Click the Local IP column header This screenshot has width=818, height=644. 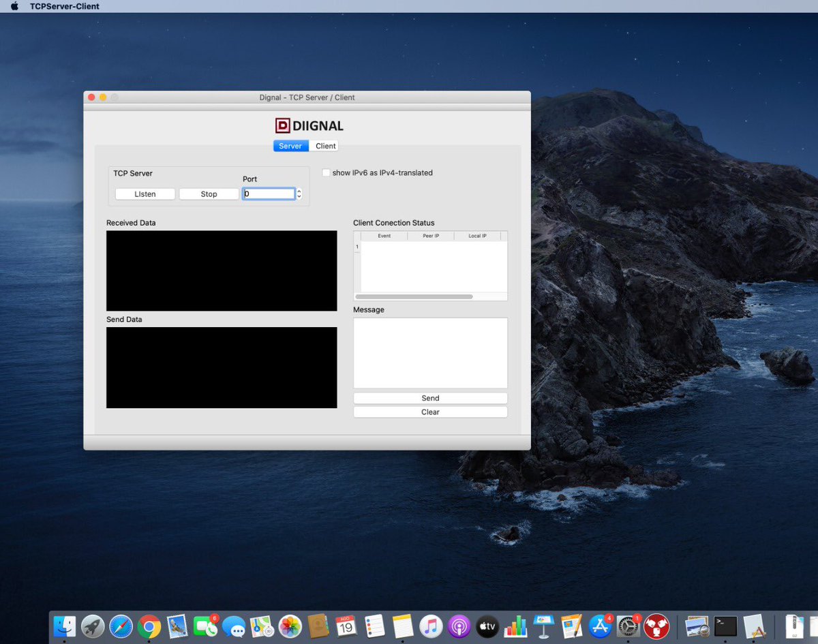[477, 236]
